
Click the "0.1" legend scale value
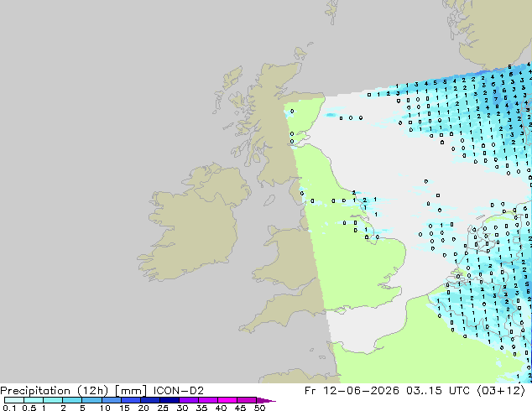tap(9, 408)
